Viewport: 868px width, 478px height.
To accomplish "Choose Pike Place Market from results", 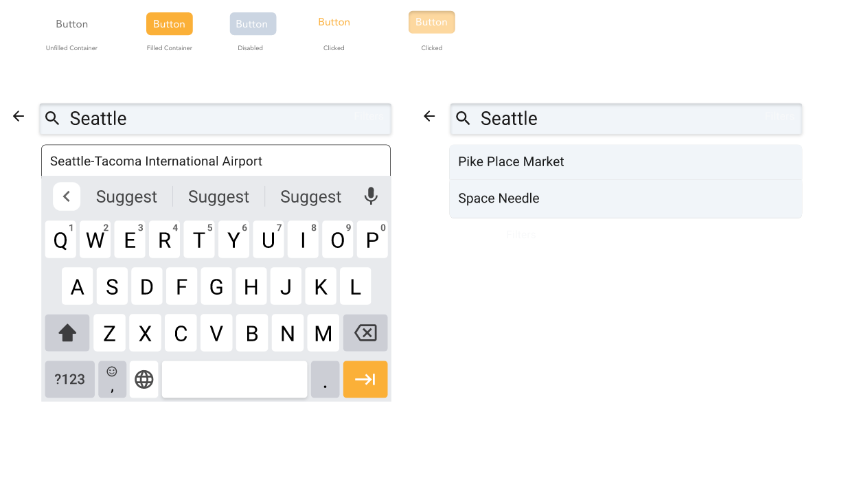I will coord(626,162).
